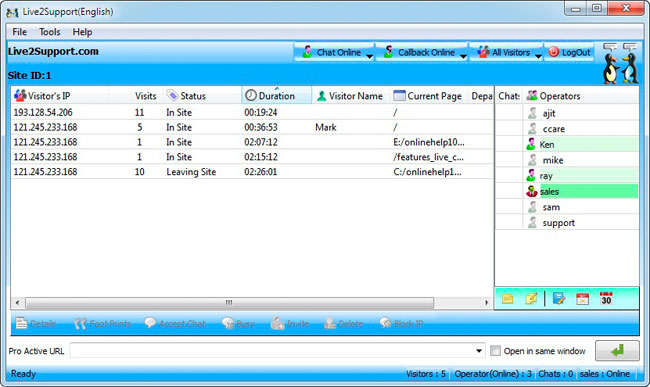Open the Tools menu

click(x=50, y=32)
